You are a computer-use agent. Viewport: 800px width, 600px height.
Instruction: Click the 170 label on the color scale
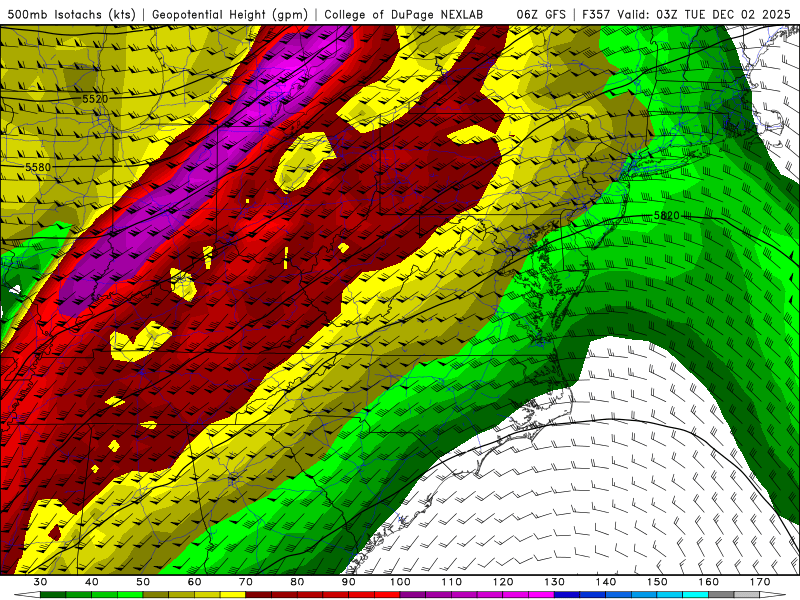[x=760, y=582]
